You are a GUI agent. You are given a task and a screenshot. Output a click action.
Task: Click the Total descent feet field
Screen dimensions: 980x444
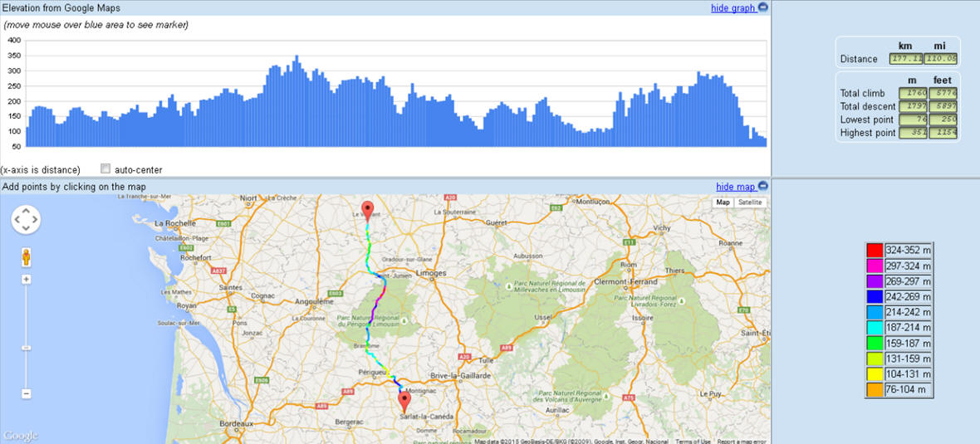tap(943, 106)
